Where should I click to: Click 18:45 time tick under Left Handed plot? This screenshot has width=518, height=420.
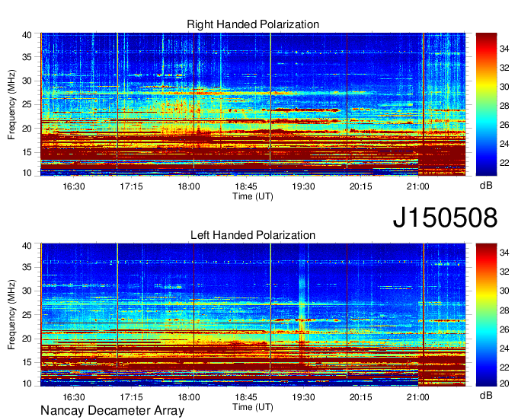click(246, 396)
